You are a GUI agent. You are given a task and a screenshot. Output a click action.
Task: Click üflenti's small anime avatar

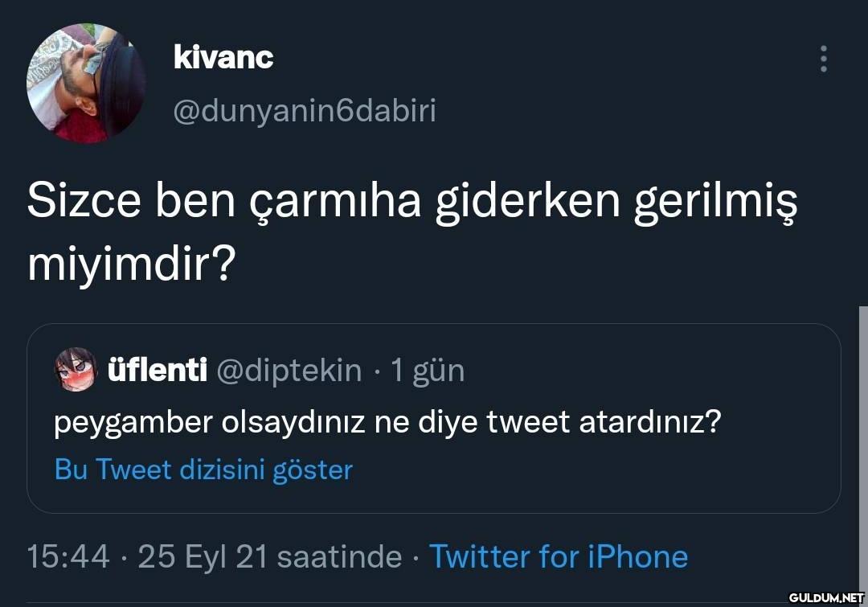[x=74, y=370]
